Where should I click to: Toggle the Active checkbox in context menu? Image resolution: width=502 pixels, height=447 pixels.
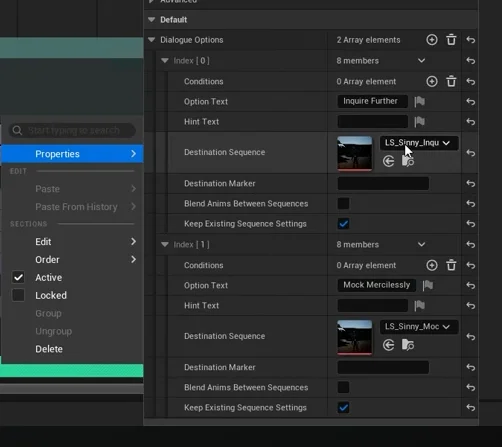coord(18,277)
